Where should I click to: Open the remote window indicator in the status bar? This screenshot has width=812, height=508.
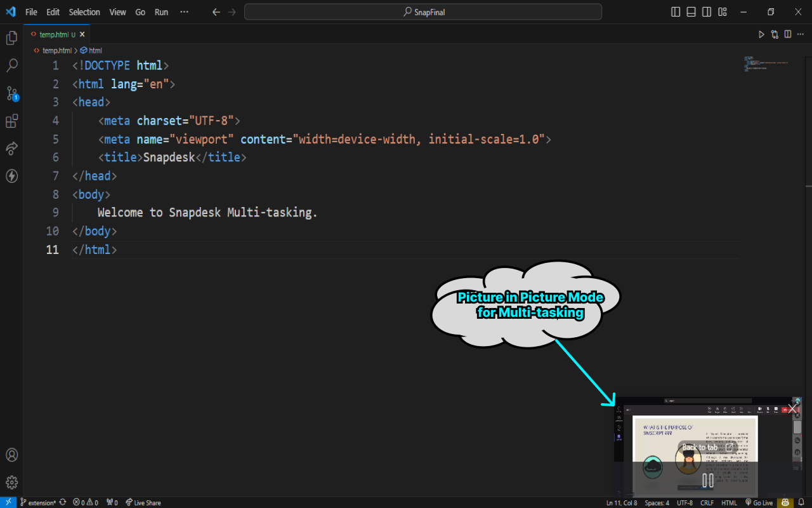[x=7, y=502]
